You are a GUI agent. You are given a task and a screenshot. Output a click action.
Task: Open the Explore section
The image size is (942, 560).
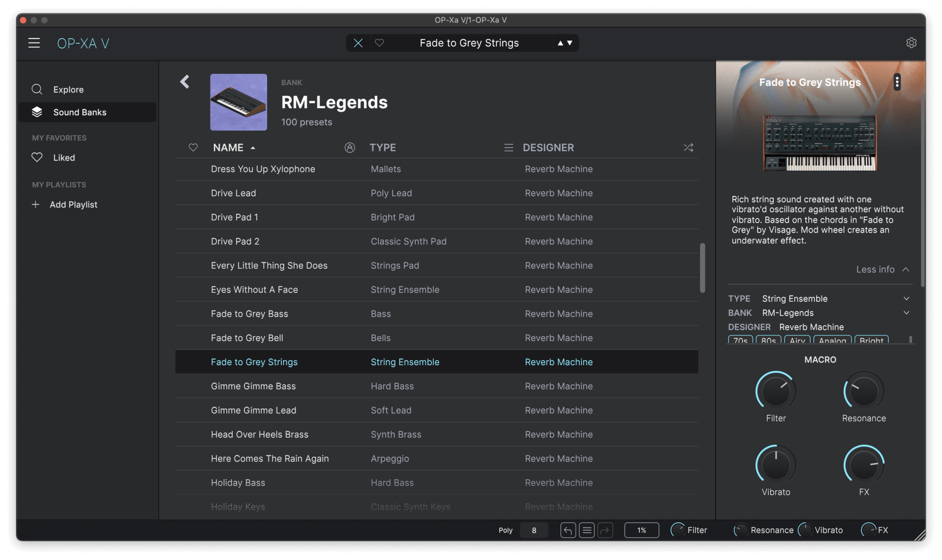pyautogui.click(x=68, y=89)
